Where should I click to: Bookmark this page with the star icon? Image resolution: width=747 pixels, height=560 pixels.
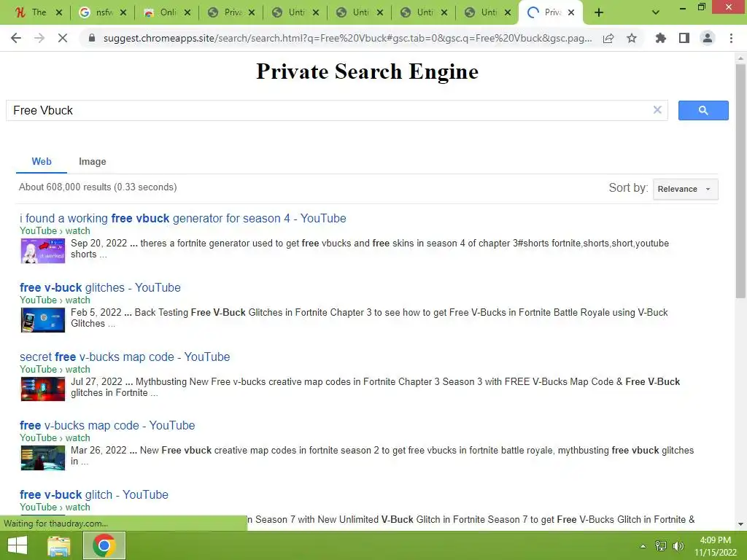click(632, 38)
